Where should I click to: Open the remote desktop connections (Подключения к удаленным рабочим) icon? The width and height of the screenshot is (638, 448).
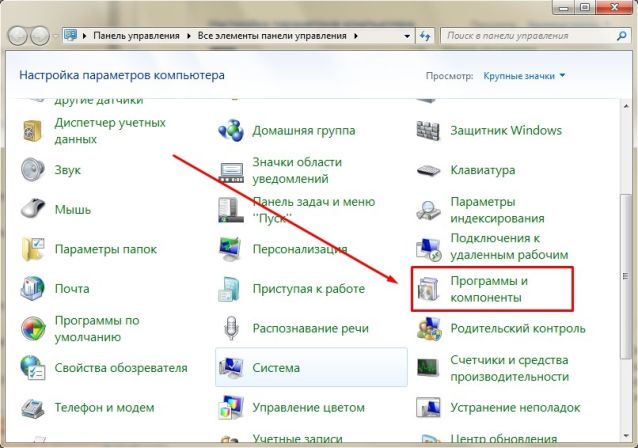click(x=428, y=249)
